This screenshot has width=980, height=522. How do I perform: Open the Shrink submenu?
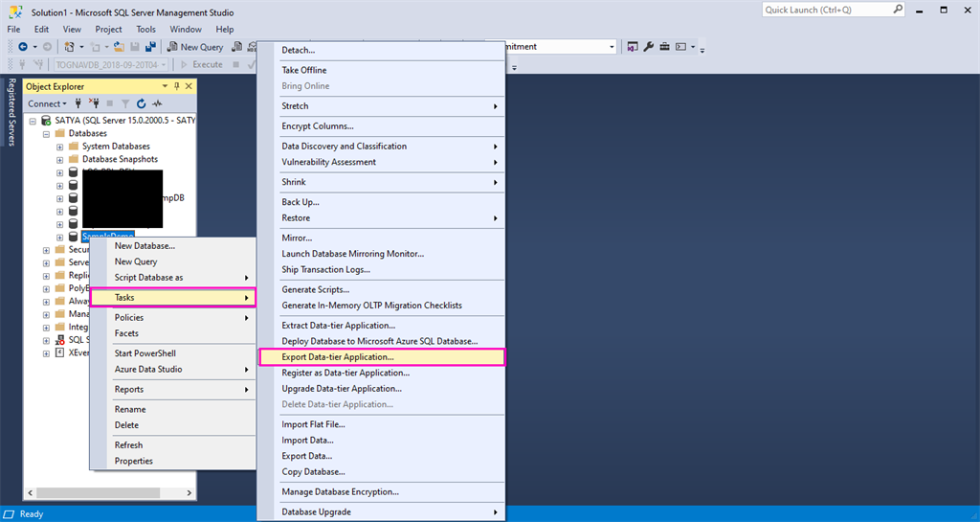click(x=381, y=182)
